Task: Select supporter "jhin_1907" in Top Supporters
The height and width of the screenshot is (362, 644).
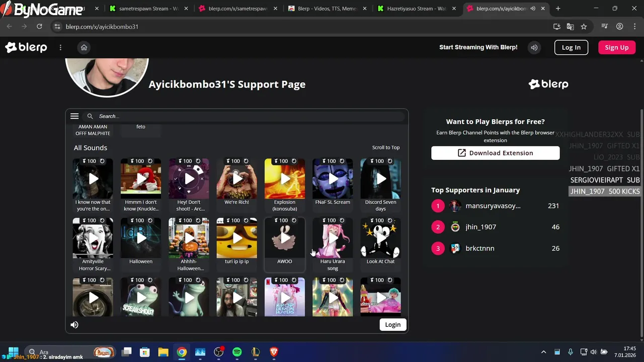Action: (496, 227)
